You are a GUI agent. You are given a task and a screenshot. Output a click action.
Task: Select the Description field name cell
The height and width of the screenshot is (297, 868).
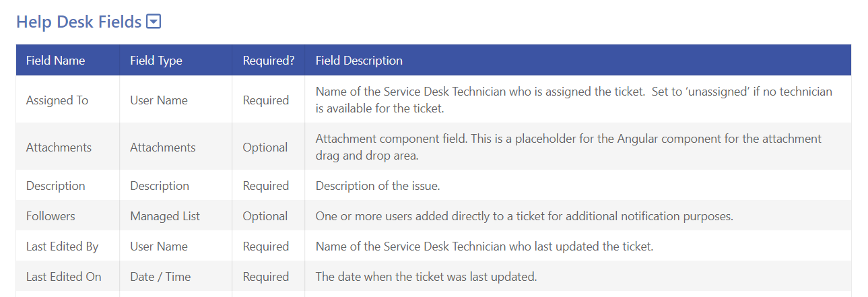pyautogui.click(x=56, y=186)
